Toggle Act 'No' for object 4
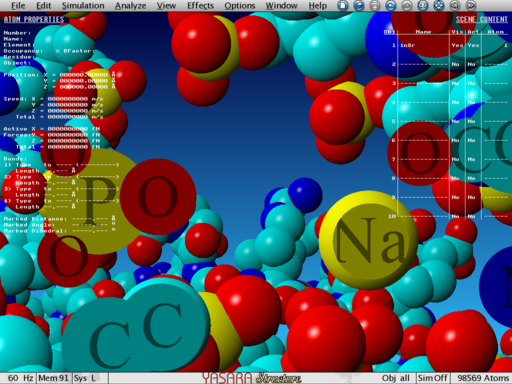Screen dimensions: 512x384 click(471, 102)
